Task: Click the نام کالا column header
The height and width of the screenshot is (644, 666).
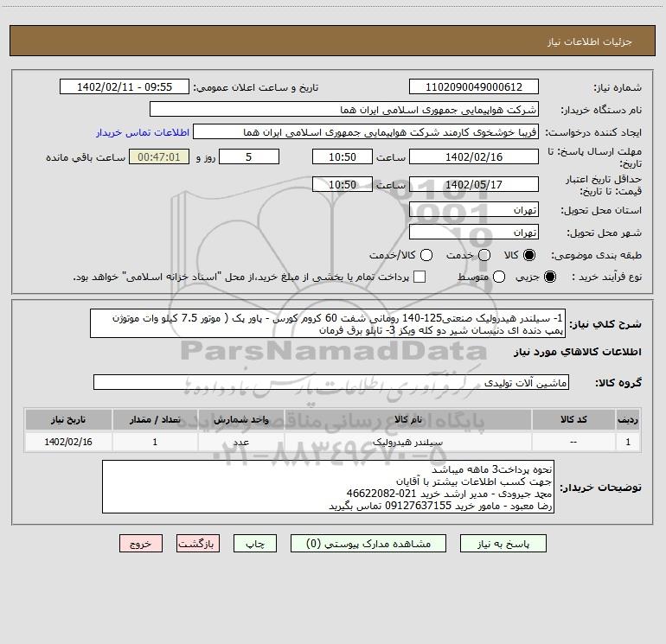Action: coord(408,419)
